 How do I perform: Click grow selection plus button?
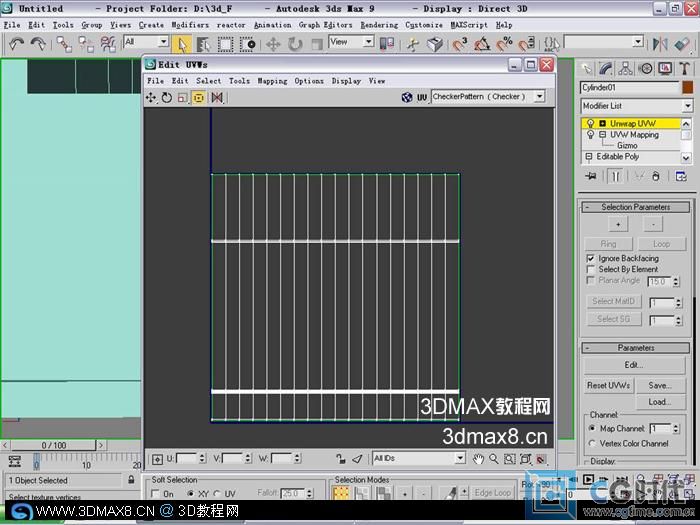618,224
